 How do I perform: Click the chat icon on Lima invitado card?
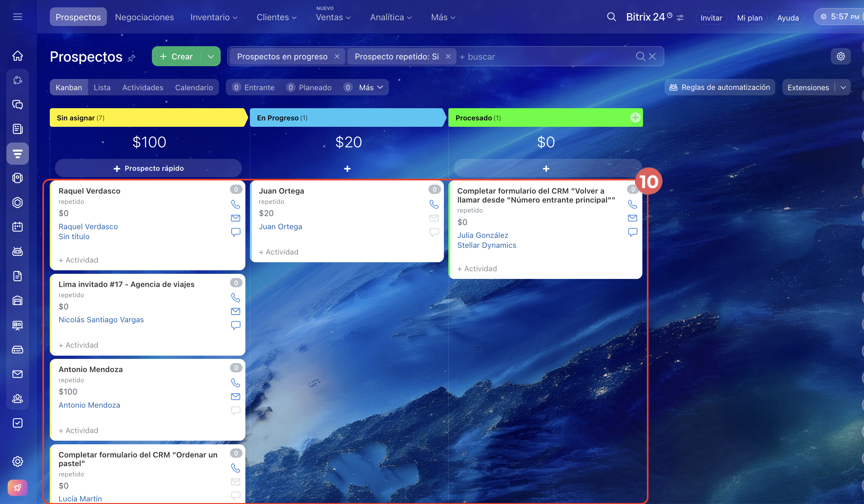(x=235, y=325)
